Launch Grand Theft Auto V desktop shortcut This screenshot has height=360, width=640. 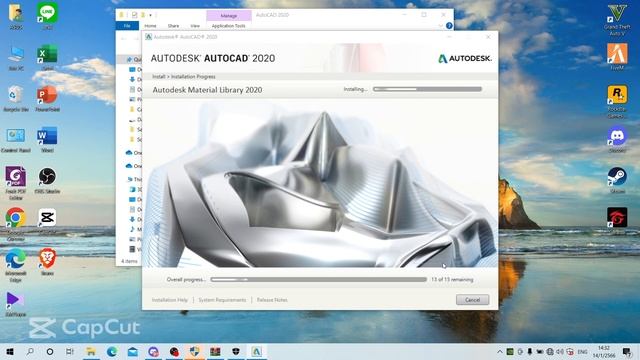[x=617, y=19]
